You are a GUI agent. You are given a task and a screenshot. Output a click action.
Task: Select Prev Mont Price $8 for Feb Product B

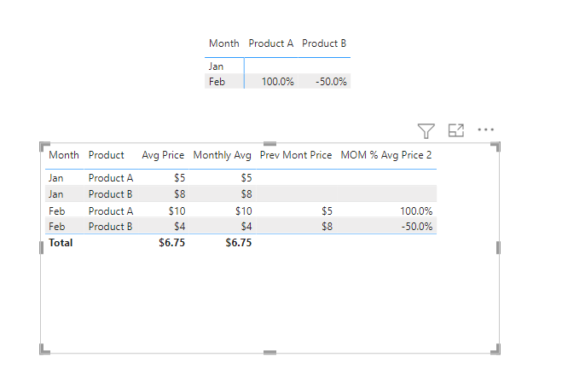pos(327,227)
